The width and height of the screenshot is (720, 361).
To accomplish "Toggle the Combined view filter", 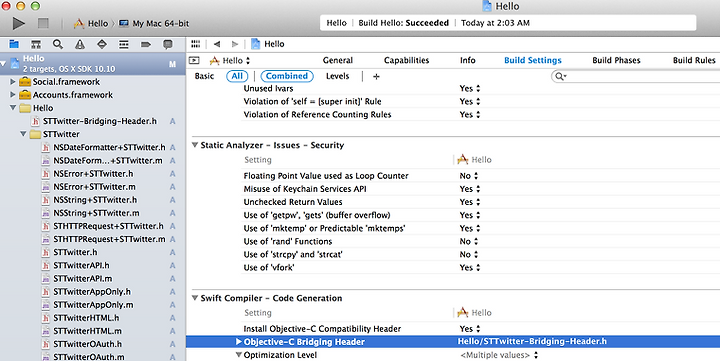I will (287, 76).
